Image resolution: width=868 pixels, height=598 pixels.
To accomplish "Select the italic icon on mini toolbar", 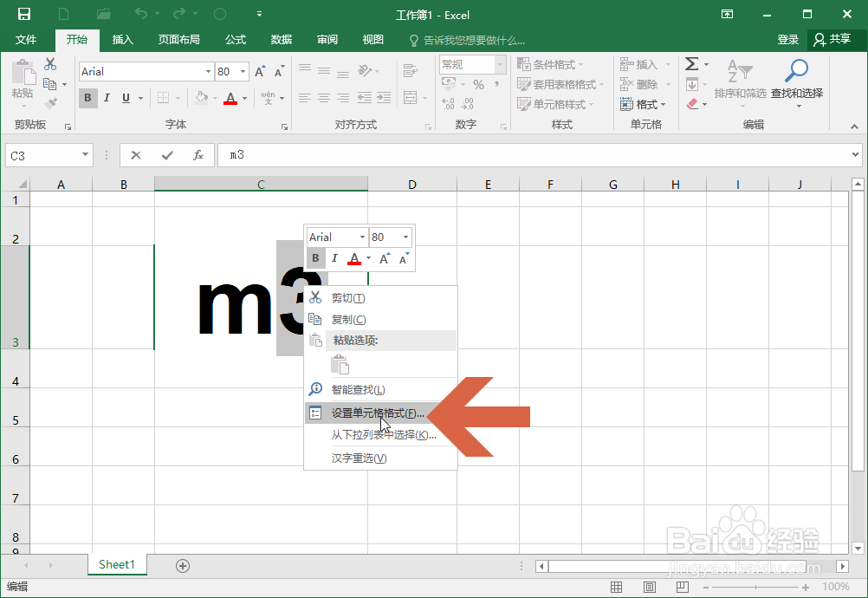I will pyautogui.click(x=334, y=257).
